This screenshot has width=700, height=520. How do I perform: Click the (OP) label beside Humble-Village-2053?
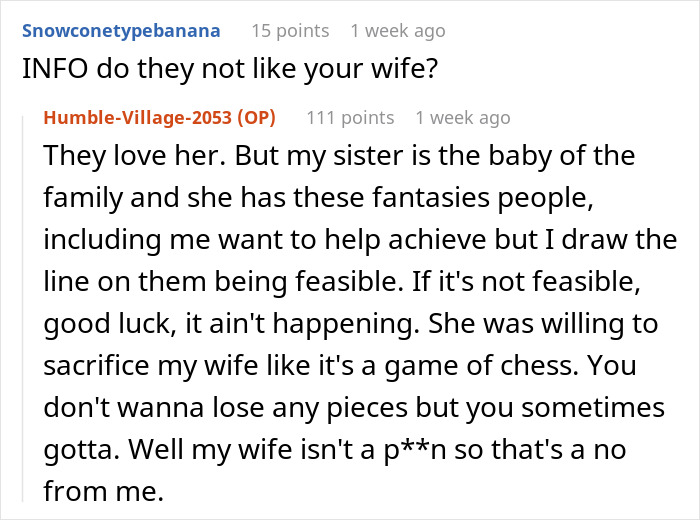[256, 118]
